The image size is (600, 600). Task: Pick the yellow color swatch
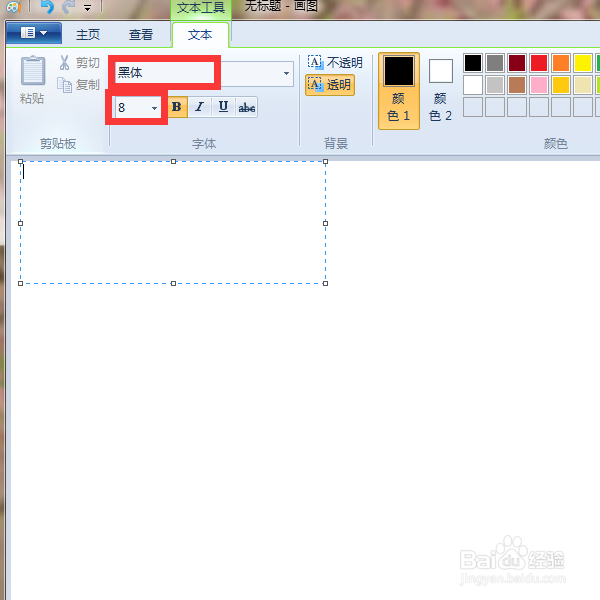(x=583, y=63)
